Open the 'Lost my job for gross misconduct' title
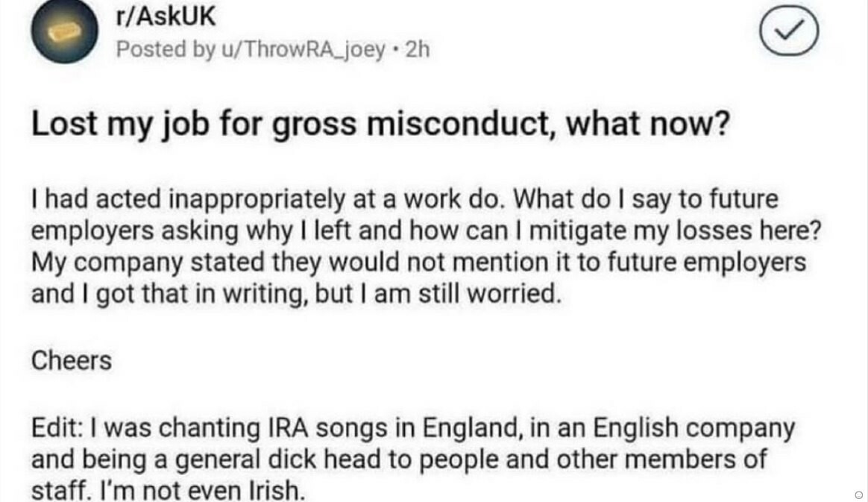The width and height of the screenshot is (868, 502). (x=381, y=125)
